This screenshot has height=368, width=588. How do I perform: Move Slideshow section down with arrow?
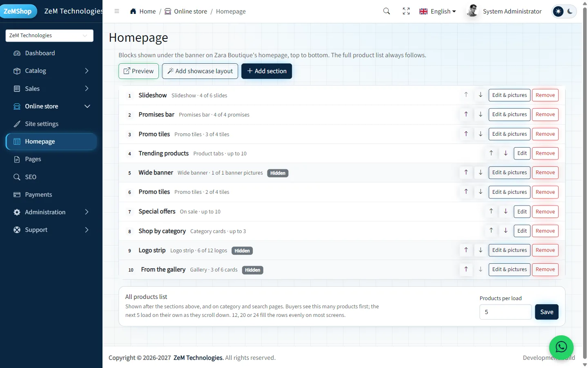click(481, 95)
